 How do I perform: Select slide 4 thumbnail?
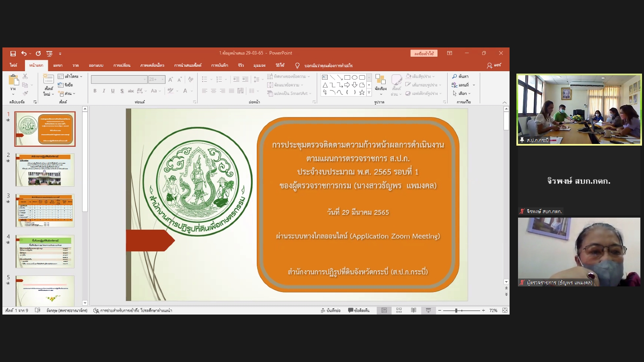point(45,251)
